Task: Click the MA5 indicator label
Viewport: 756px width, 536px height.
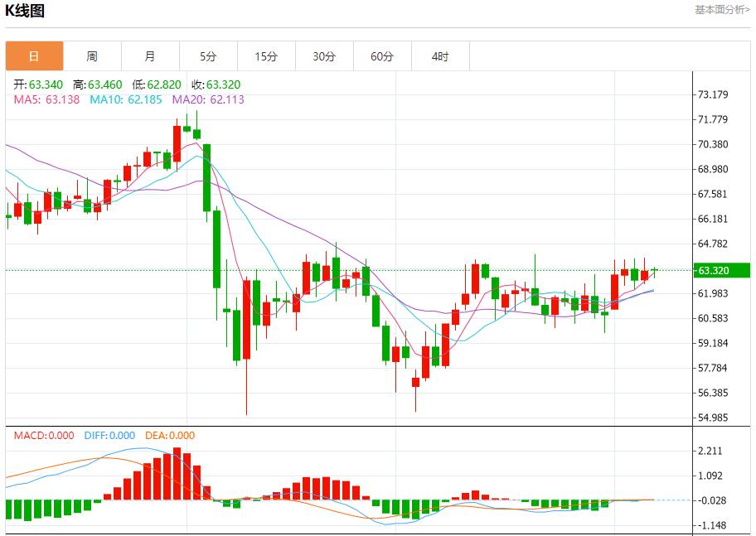Action: point(46,99)
